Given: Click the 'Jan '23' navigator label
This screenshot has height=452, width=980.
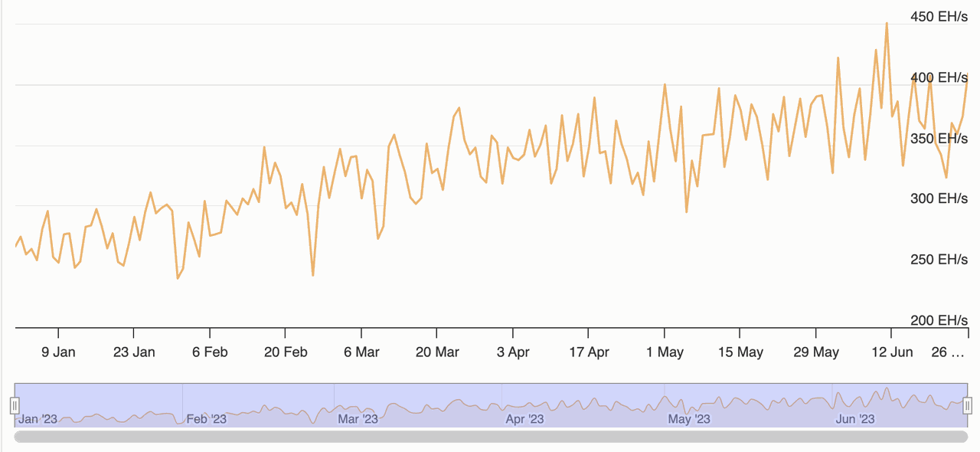Looking at the screenshot, I should [38, 419].
